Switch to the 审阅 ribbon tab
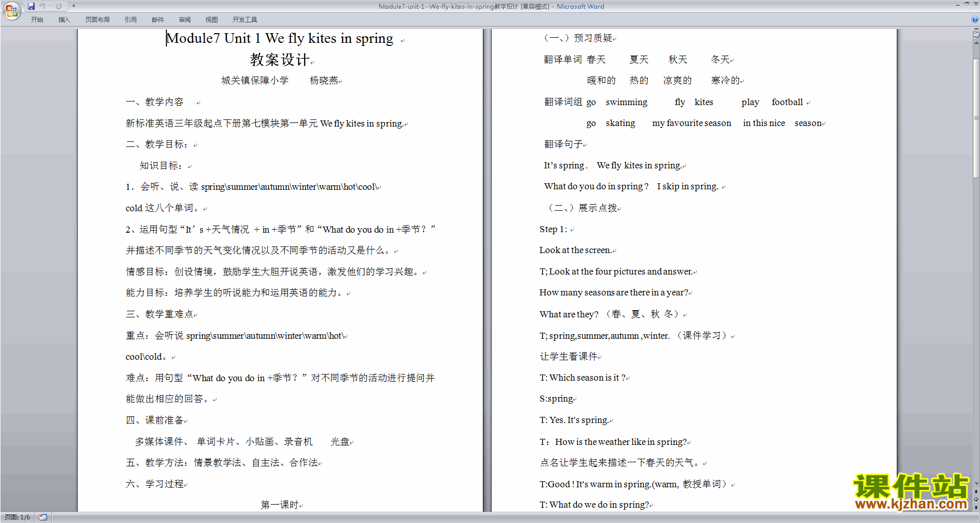Viewport: 980px width, 523px height. 185,20
